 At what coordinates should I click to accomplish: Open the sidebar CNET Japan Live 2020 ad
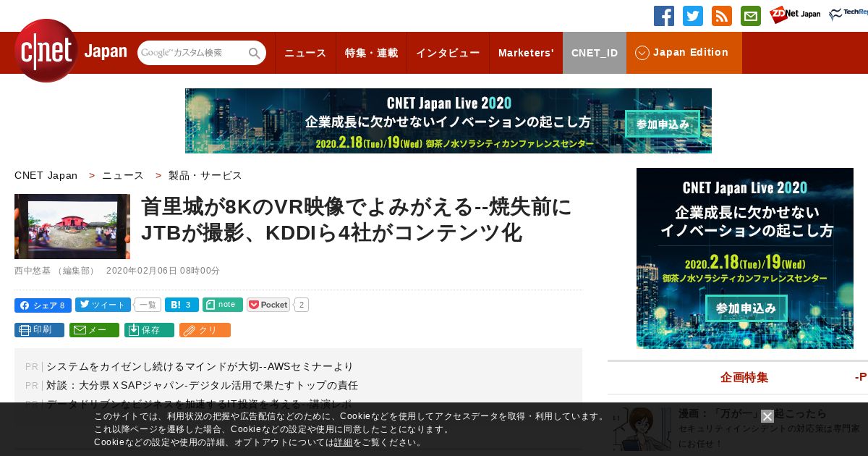745,258
